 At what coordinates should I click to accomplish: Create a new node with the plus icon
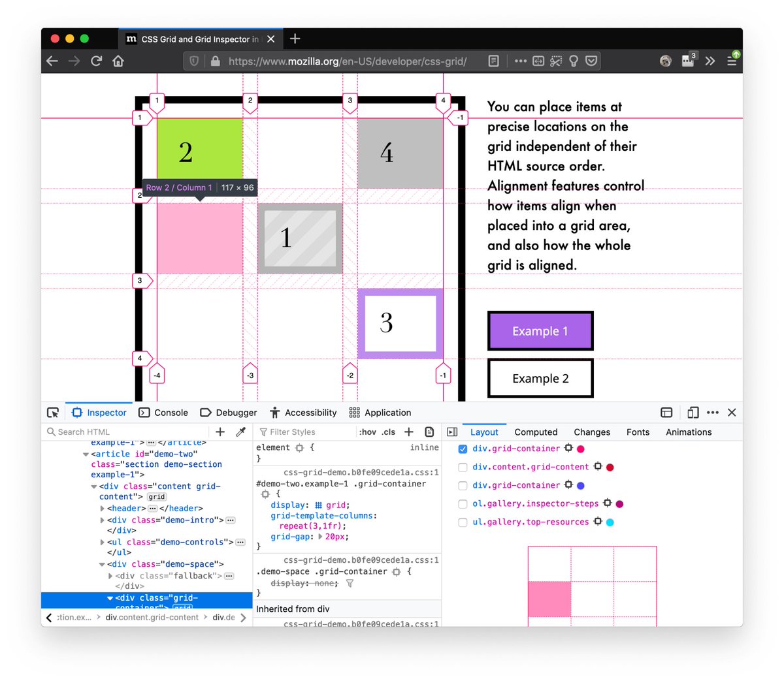tap(220, 432)
